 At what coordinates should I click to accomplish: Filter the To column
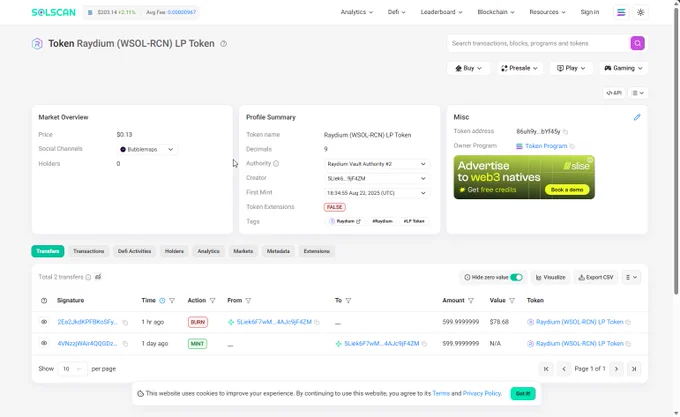pos(348,300)
